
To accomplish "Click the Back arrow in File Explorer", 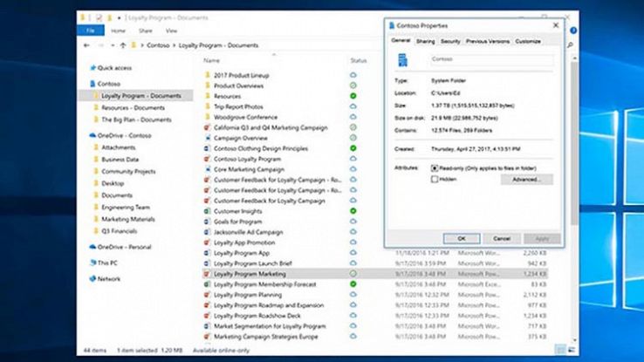I will 86,45.
